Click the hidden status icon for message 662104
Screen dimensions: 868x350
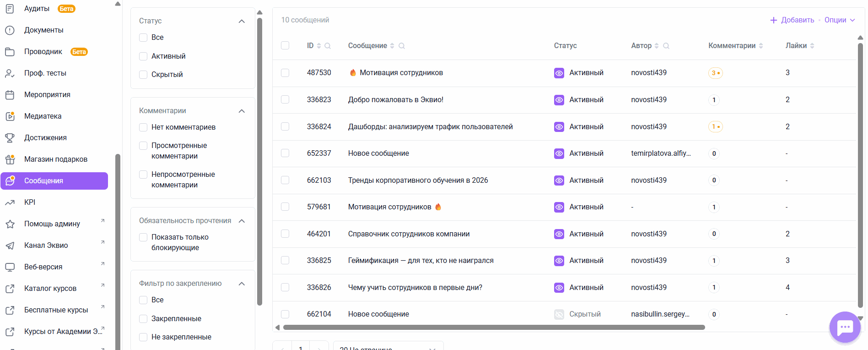point(559,314)
